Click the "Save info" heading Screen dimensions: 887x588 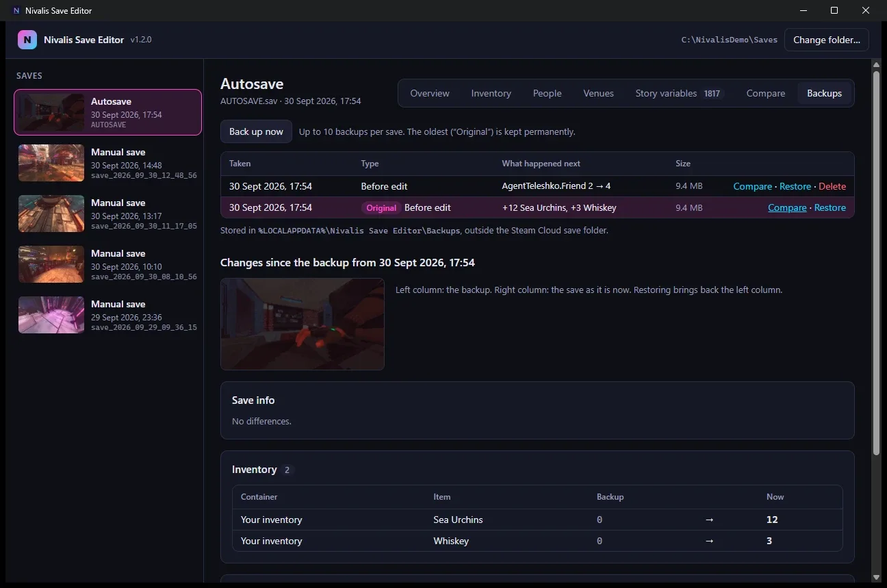click(x=253, y=400)
